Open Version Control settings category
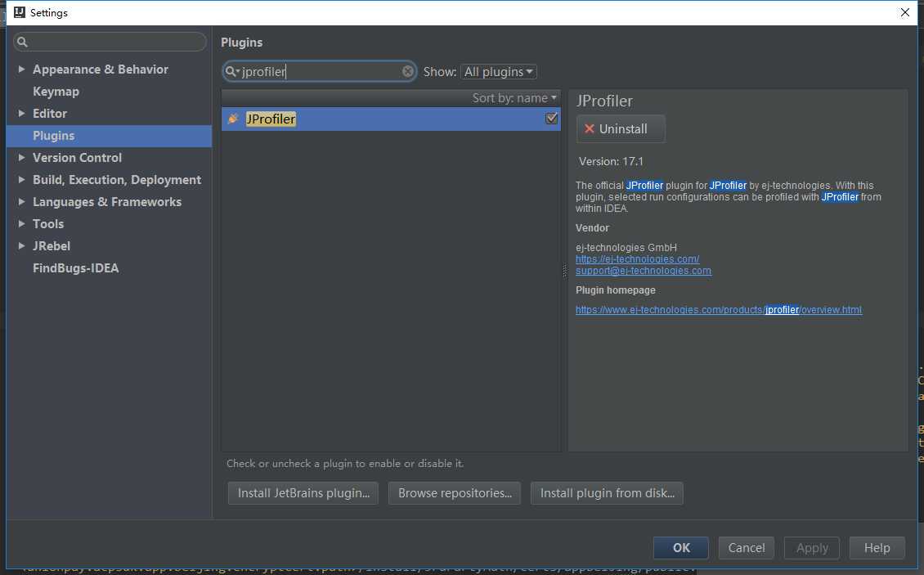924x575 pixels. tap(77, 158)
